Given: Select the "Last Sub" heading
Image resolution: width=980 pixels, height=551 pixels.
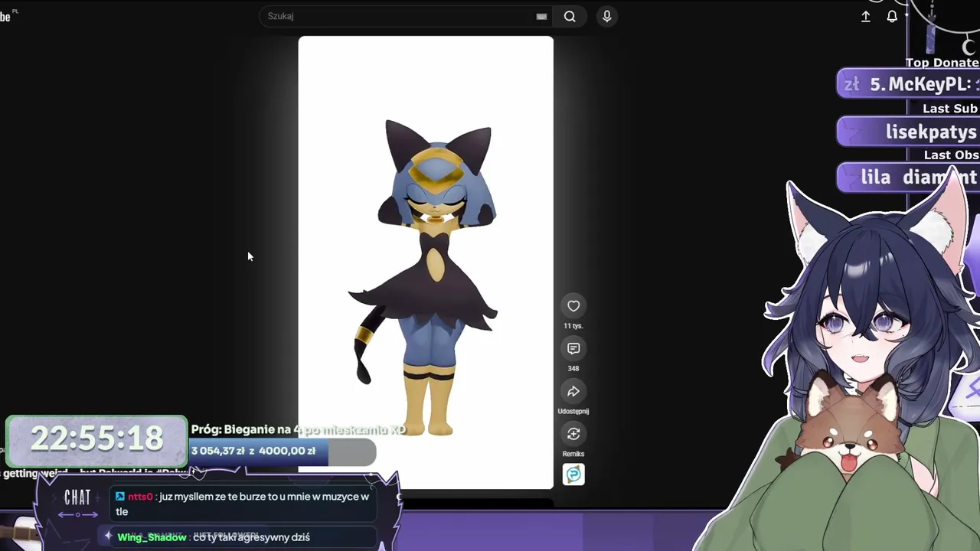Looking at the screenshot, I should pyautogui.click(x=950, y=109).
